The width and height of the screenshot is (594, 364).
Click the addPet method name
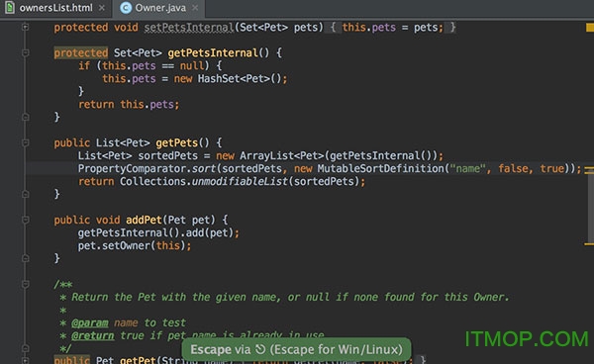pos(144,220)
